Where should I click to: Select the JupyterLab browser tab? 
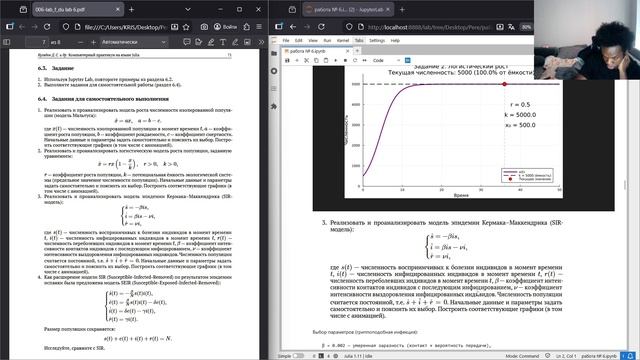(348, 9)
